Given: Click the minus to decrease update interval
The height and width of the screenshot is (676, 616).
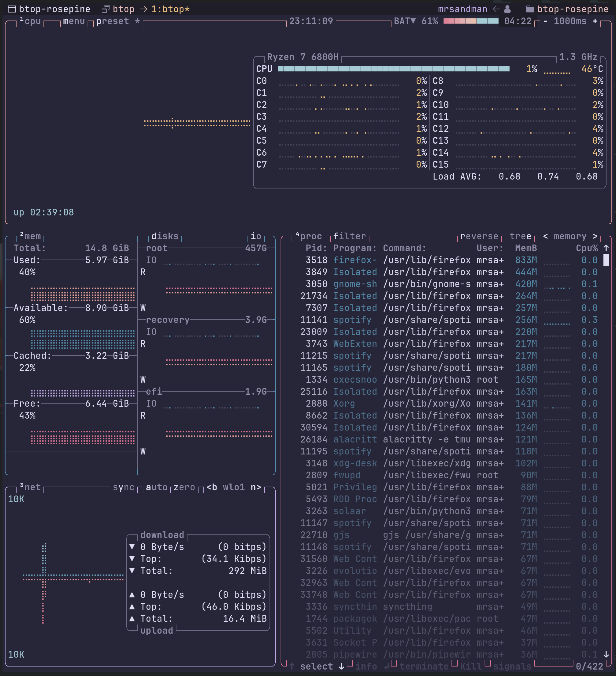Looking at the screenshot, I should (546, 21).
